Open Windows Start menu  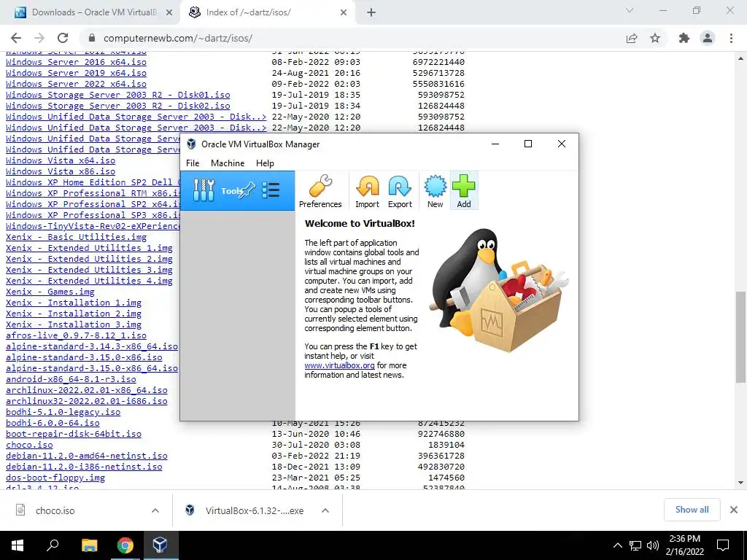(18, 545)
